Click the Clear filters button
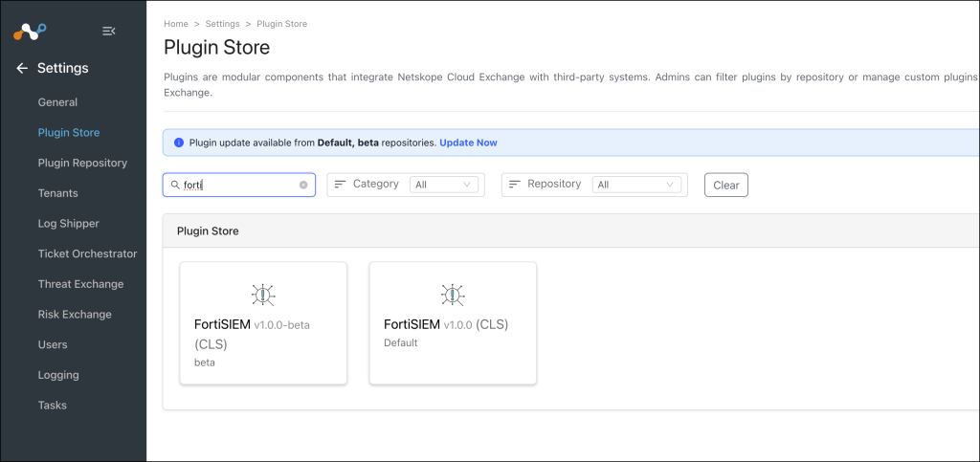The width and height of the screenshot is (980, 462). (x=726, y=185)
